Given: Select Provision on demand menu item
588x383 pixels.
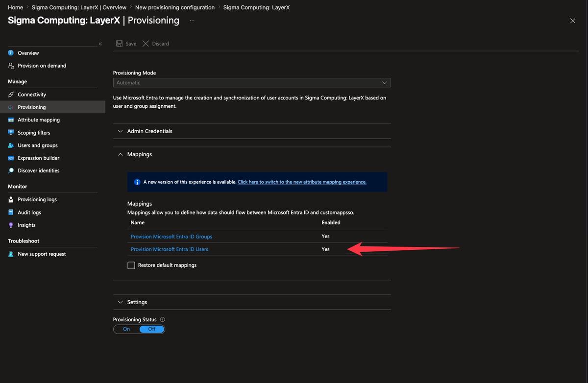Looking at the screenshot, I should tap(42, 66).
